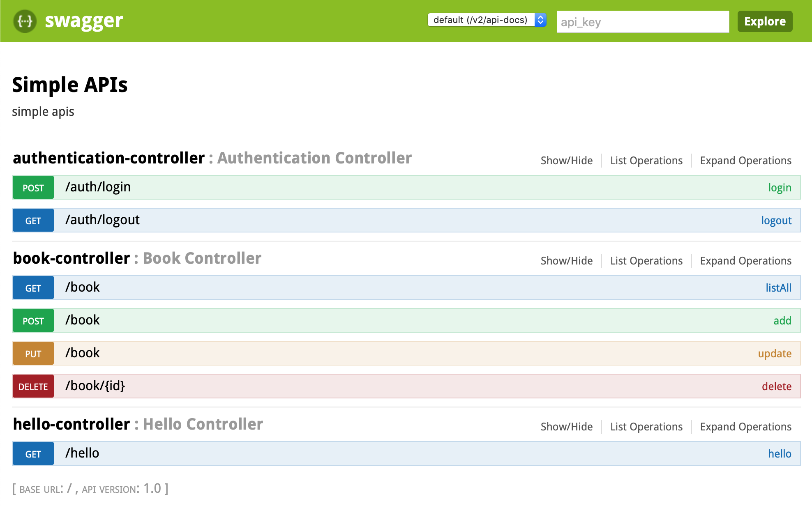Toggle Show/Hide for hello-controller

pos(566,426)
